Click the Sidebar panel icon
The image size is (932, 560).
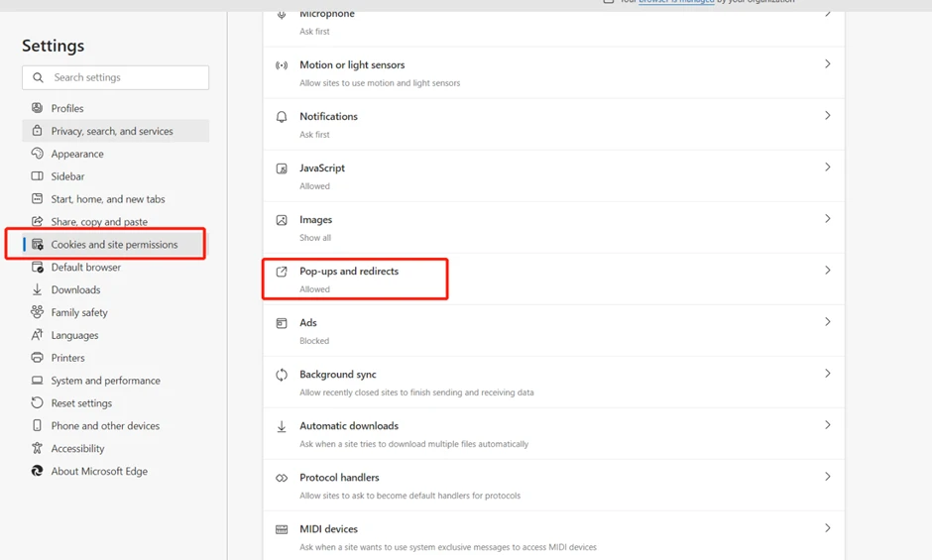37,176
